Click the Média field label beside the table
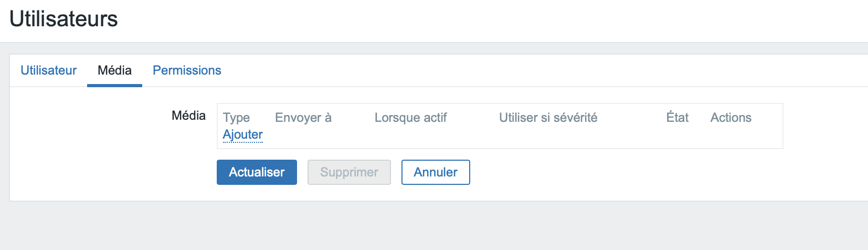Viewport: 868px width, 250px height. point(188,116)
